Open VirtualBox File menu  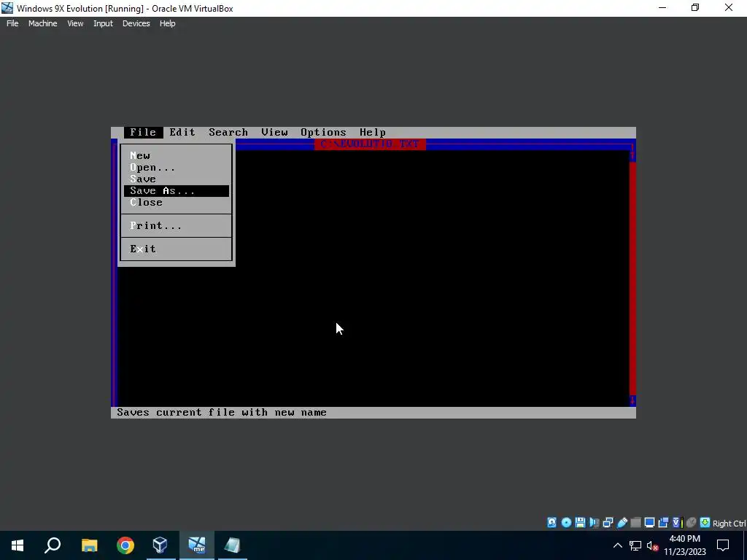coord(12,23)
